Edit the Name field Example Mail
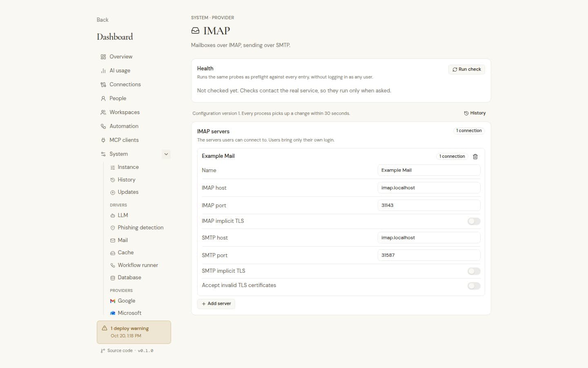This screenshot has width=588, height=368. click(429, 170)
